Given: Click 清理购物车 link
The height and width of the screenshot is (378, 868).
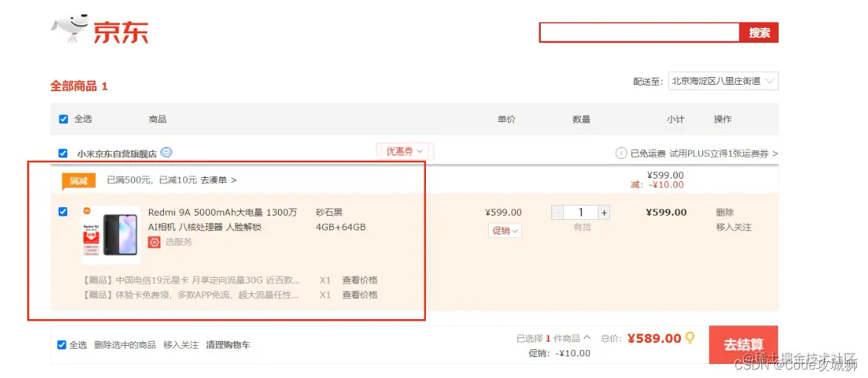Looking at the screenshot, I should click(x=228, y=345).
